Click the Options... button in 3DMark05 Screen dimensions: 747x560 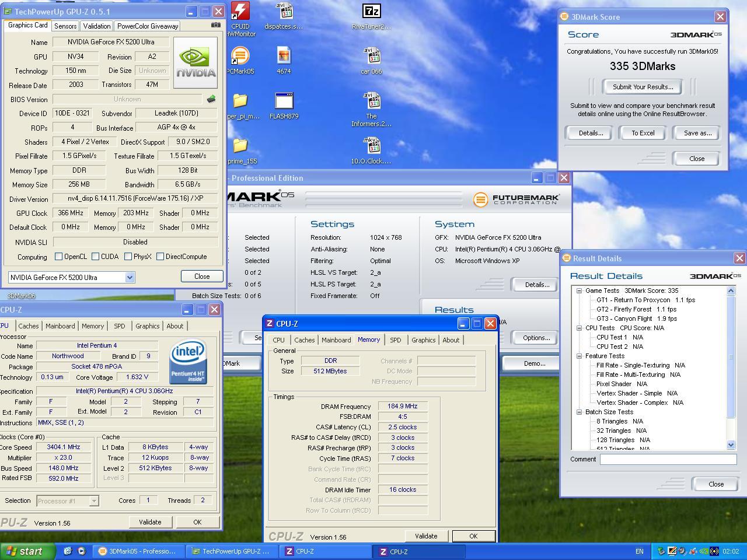[x=536, y=338]
